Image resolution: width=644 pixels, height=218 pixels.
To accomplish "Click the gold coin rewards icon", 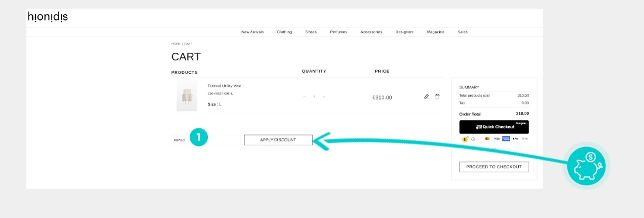I will coord(465,139).
